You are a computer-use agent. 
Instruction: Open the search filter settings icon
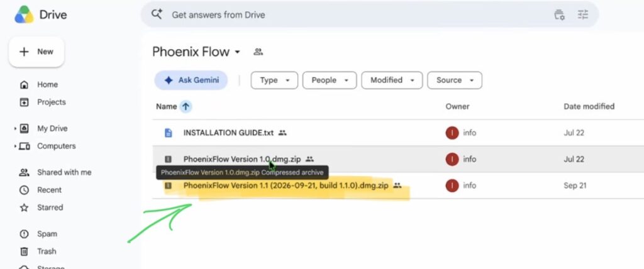tap(559, 15)
